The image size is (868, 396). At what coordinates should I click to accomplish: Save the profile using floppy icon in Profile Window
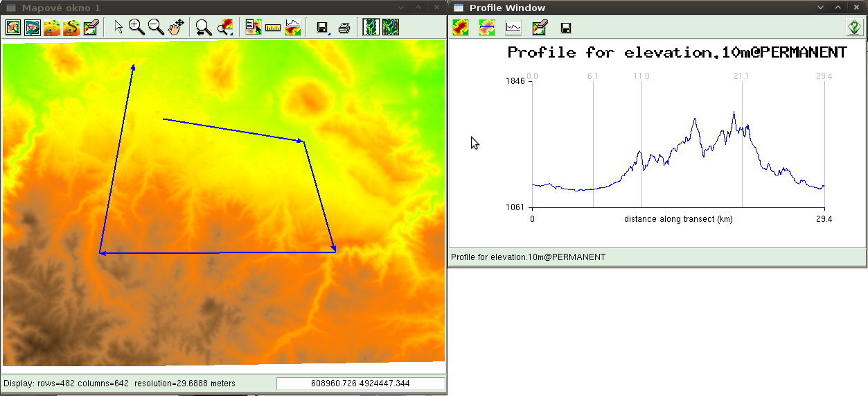pos(566,28)
